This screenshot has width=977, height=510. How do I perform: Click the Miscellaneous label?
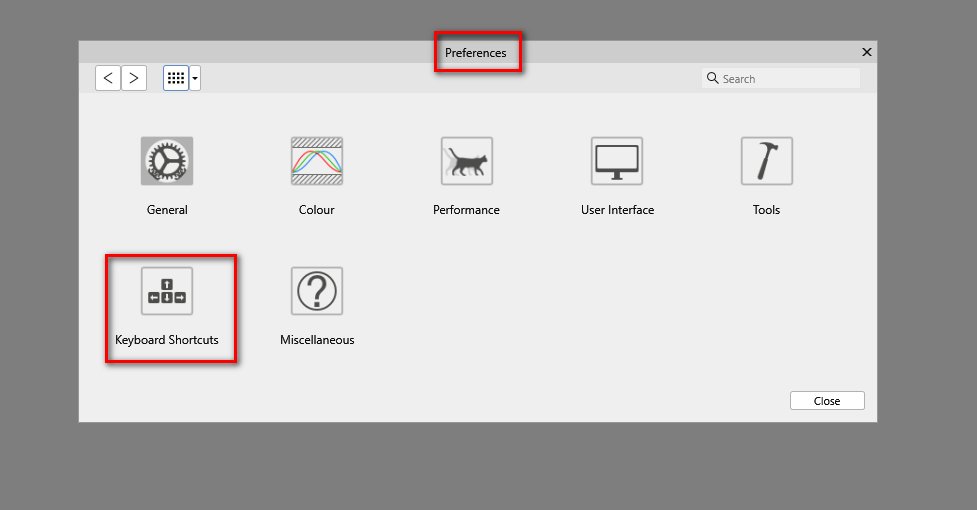click(317, 340)
